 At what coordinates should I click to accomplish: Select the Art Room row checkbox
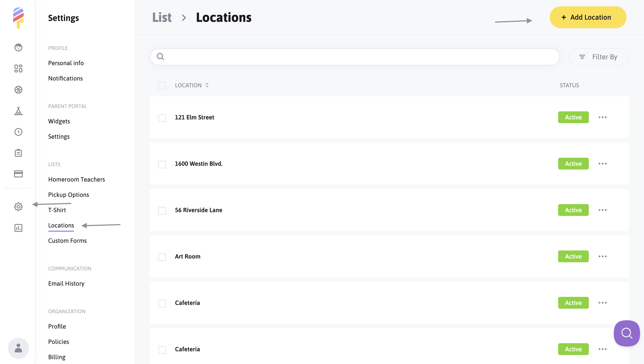pyautogui.click(x=162, y=257)
